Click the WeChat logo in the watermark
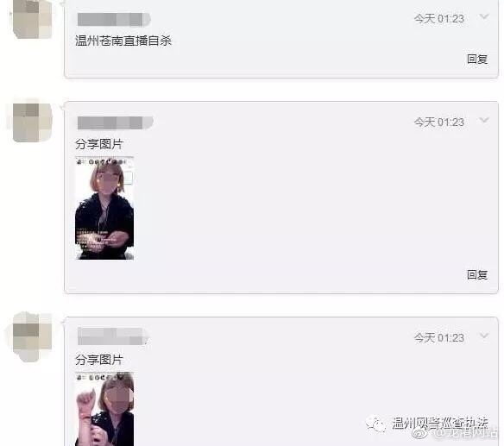 [375, 424]
